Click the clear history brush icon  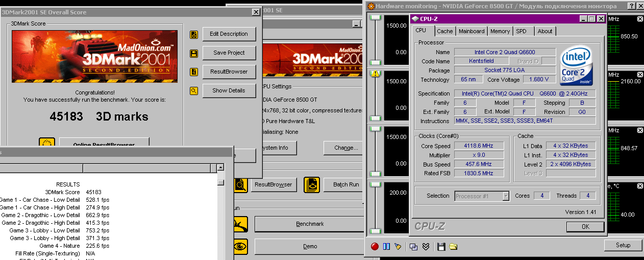(398, 246)
